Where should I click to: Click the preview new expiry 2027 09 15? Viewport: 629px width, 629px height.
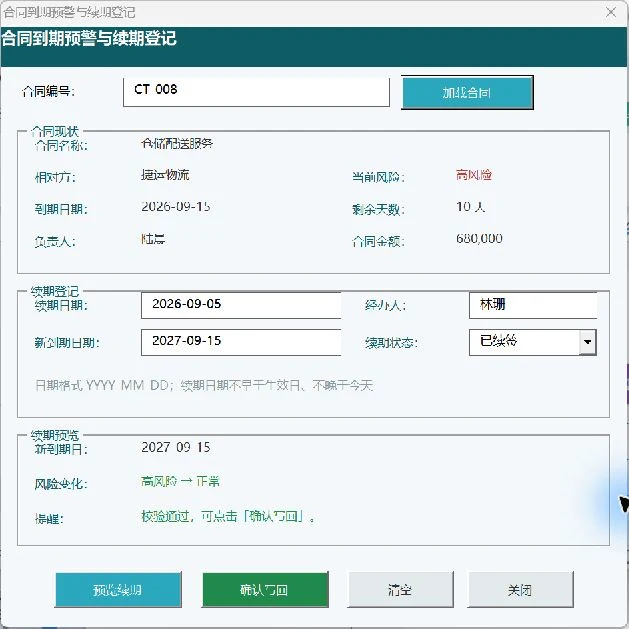176,447
